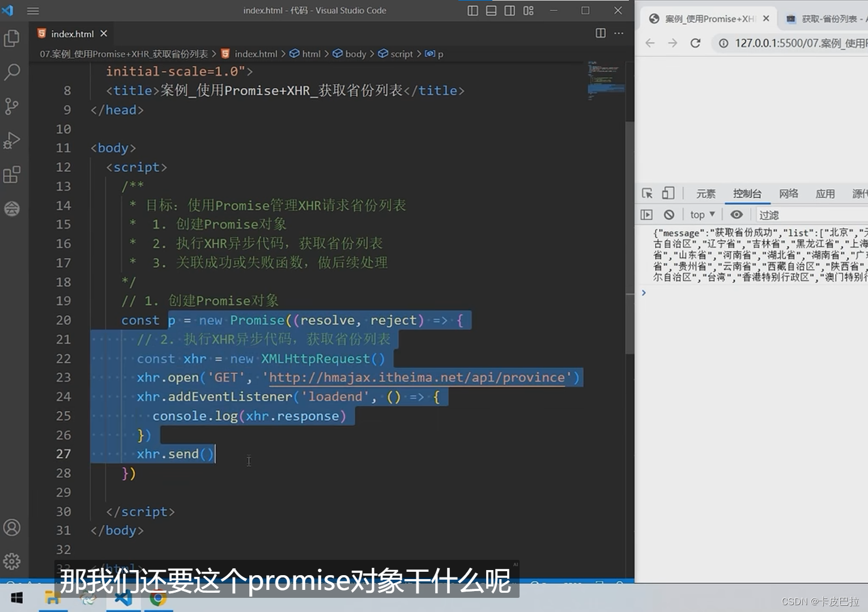Open the Extensions view

(x=12, y=175)
